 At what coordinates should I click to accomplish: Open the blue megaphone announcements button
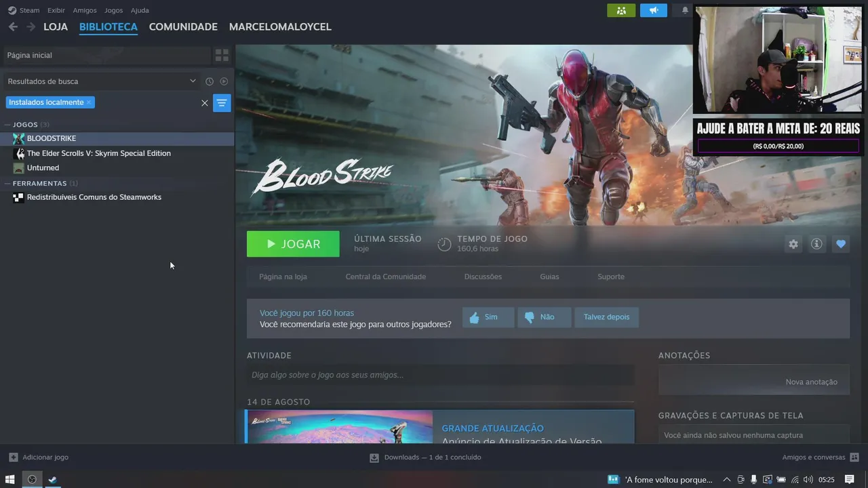point(654,10)
